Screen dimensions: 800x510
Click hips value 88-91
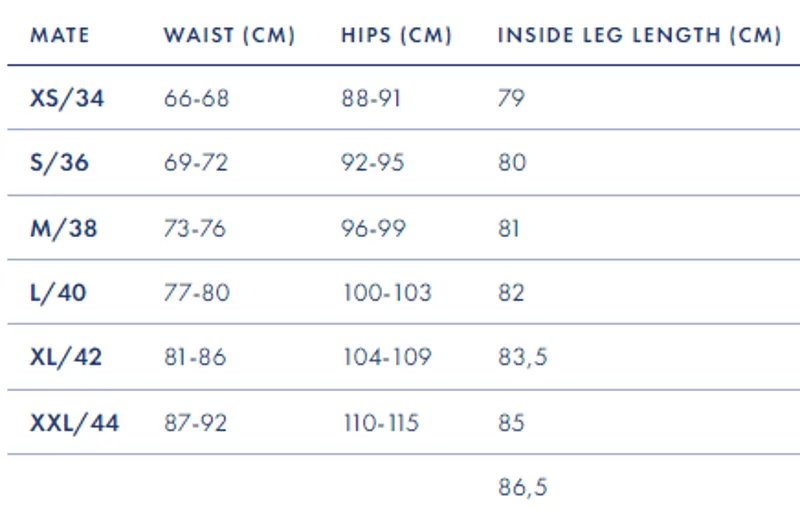372,98
